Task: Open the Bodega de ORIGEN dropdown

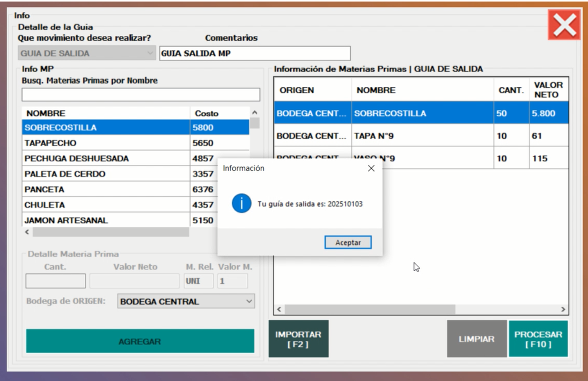Action: (x=186, y=301)
